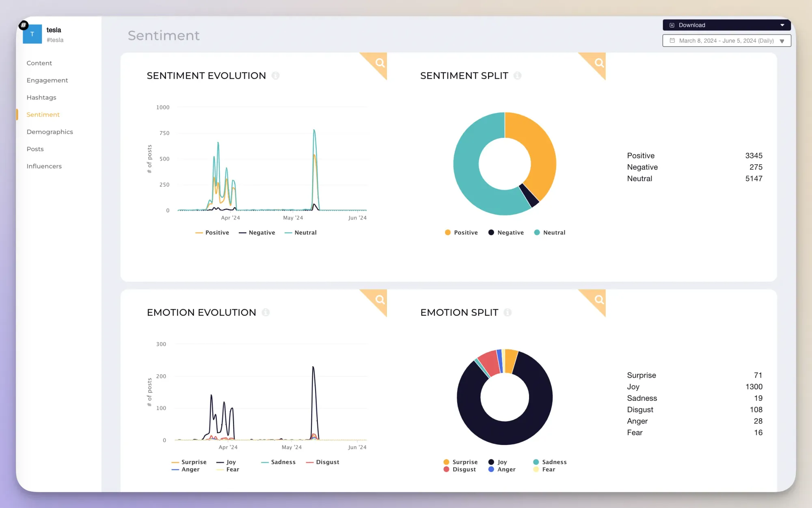
Task: Select the Demographics tab in sidebar
Action: 50,131
